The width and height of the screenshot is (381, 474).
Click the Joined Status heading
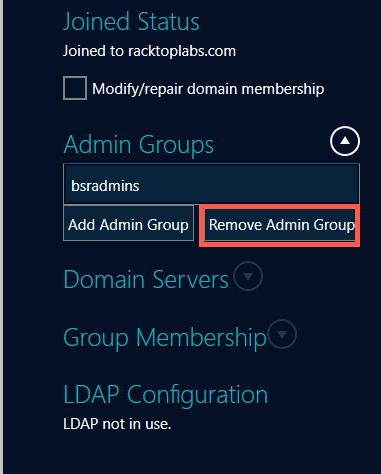131,22
